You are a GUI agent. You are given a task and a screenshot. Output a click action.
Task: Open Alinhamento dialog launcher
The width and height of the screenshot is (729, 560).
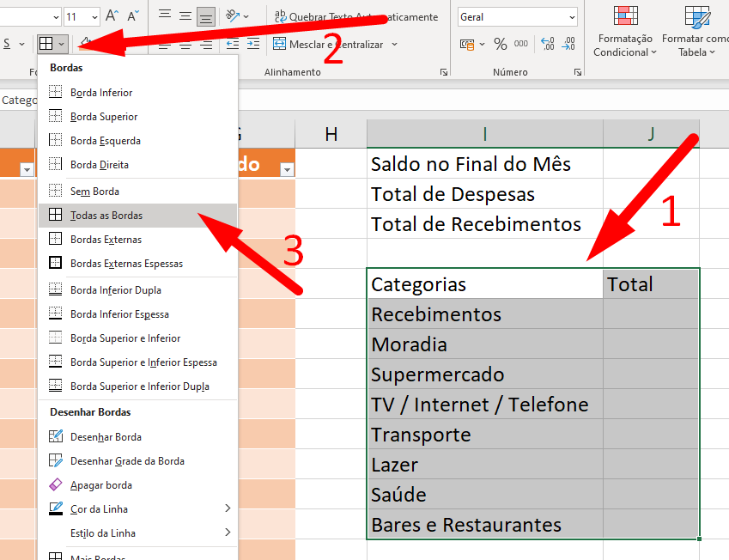click(x=444, y=72)
